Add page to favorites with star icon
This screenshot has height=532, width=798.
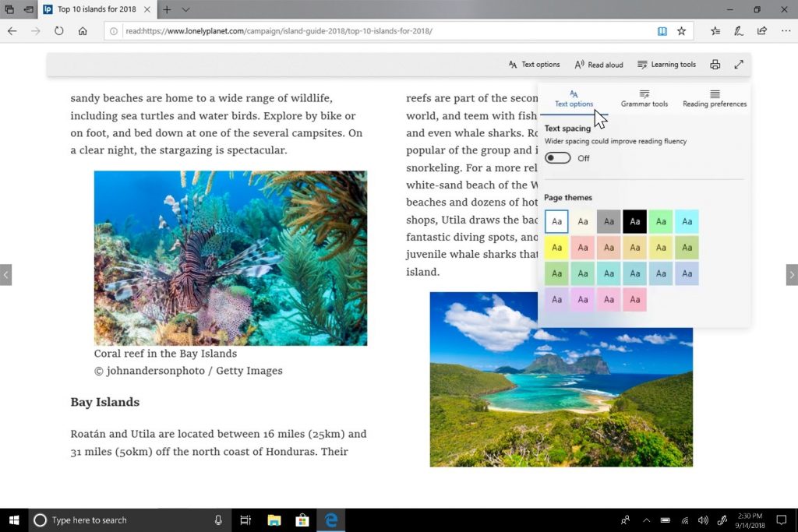click(x=682, y=31)
